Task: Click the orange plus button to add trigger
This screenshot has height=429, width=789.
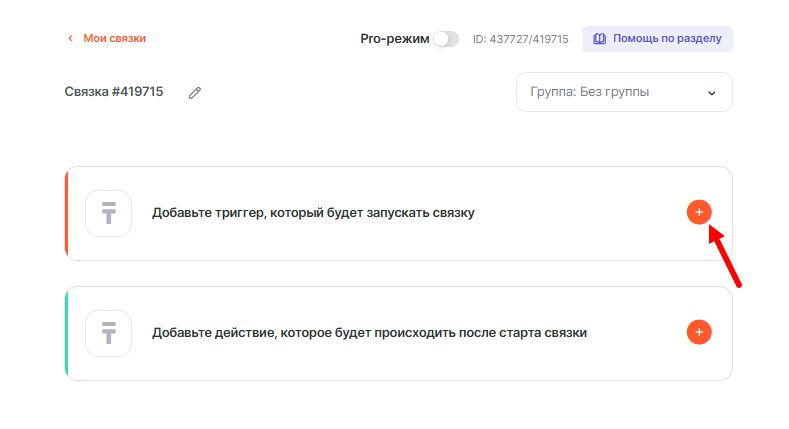Action: click(699, 212)
